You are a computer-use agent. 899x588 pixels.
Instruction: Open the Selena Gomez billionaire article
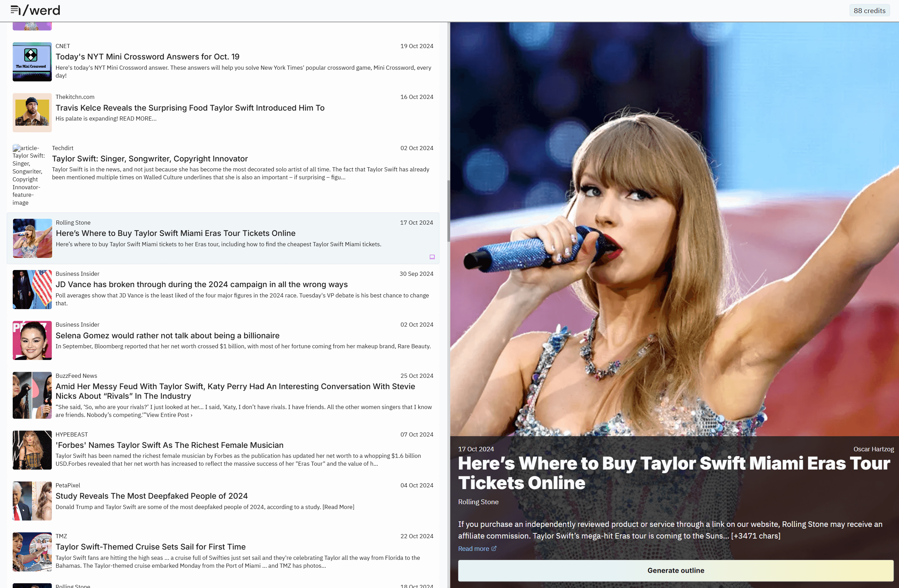[167, 336]
